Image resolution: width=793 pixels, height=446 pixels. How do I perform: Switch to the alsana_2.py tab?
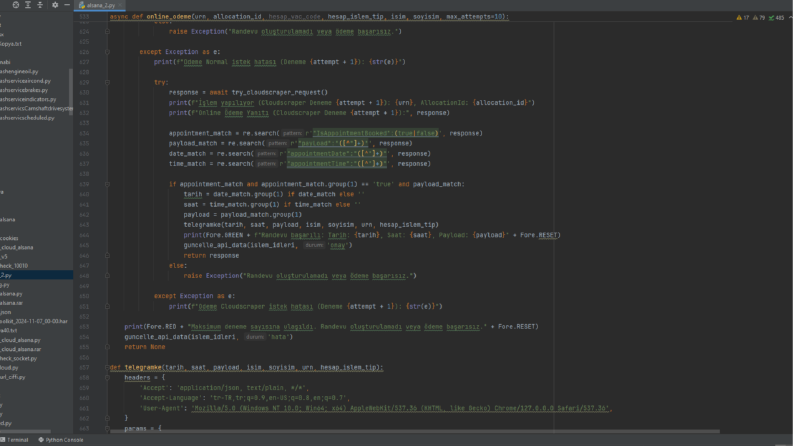pyautogui.click(x=101, y=5)
